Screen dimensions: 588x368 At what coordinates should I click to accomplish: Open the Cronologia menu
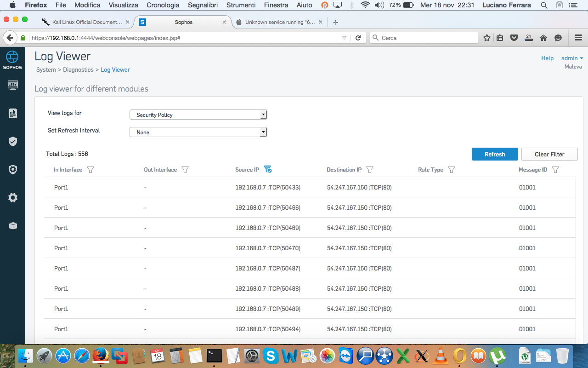click(163, 5)
